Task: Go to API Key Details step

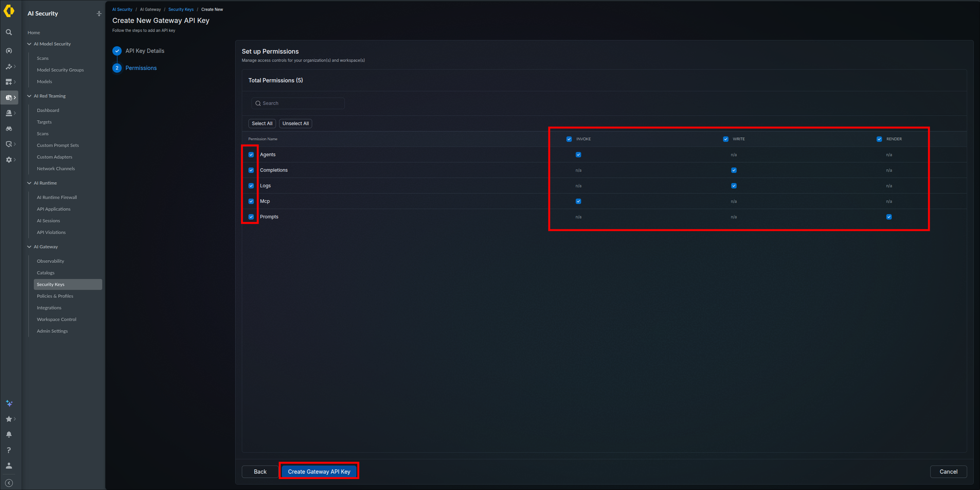Action: [x=145, y=51]
